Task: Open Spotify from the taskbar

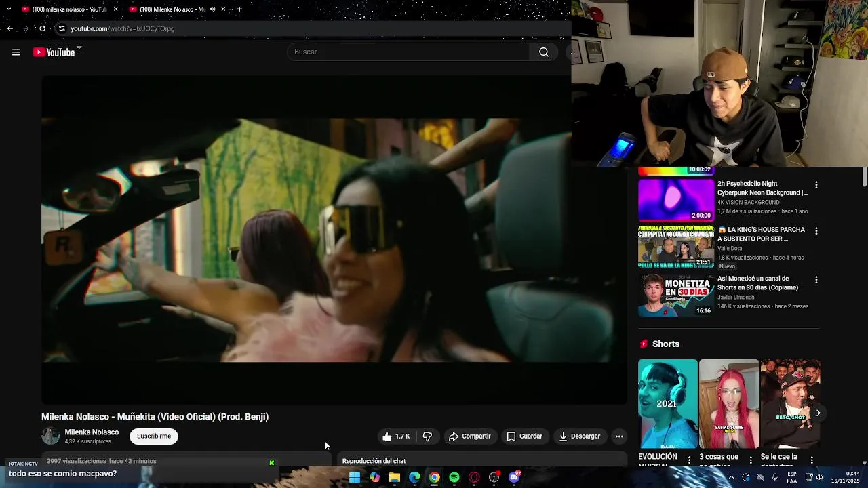Action: (454, 477)
